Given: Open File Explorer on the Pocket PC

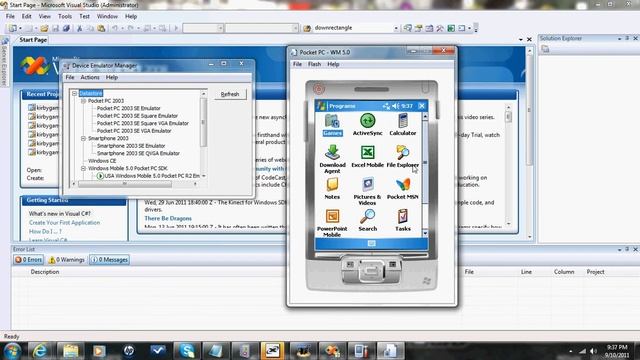Looking at the screenshot, I should [x=402, y=157].
